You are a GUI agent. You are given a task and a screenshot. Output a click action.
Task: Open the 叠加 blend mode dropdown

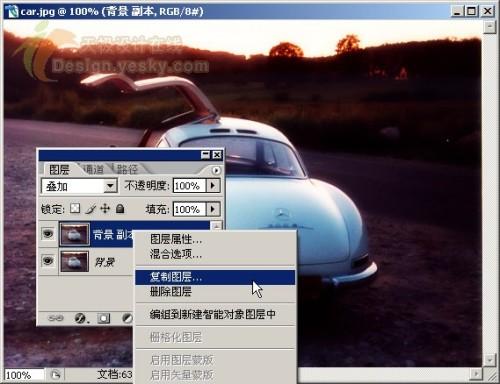(x=110, y=186)
